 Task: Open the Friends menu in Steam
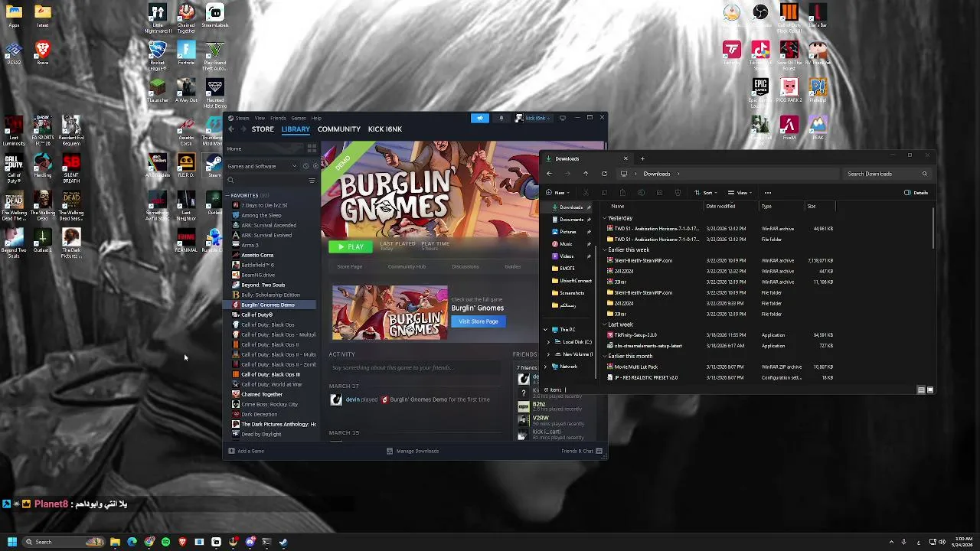click(278, 118)
